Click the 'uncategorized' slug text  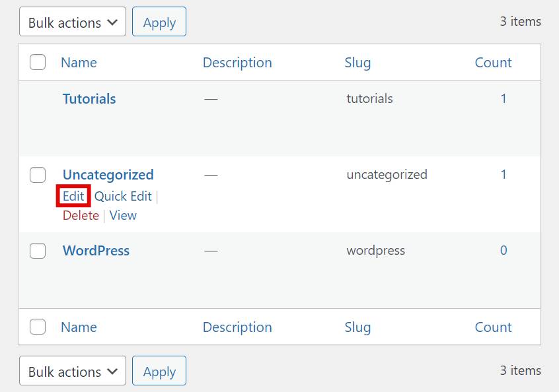387,175
